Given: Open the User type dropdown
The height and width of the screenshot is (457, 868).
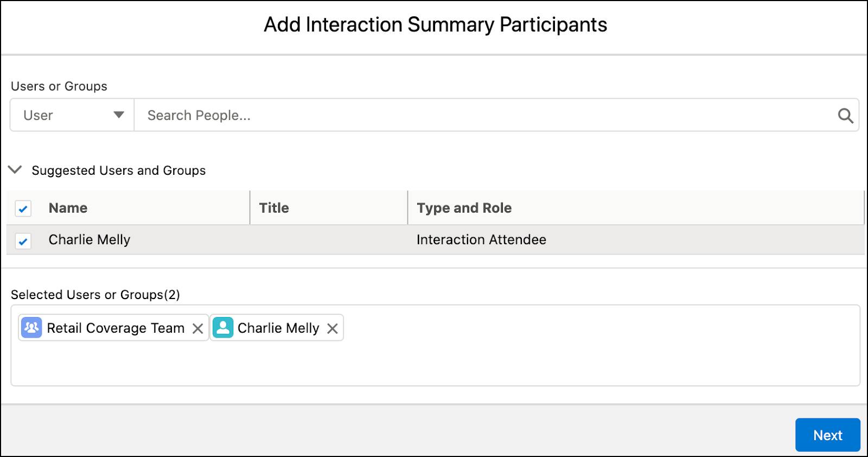Looking at the screenshot, I should (72, 115).
